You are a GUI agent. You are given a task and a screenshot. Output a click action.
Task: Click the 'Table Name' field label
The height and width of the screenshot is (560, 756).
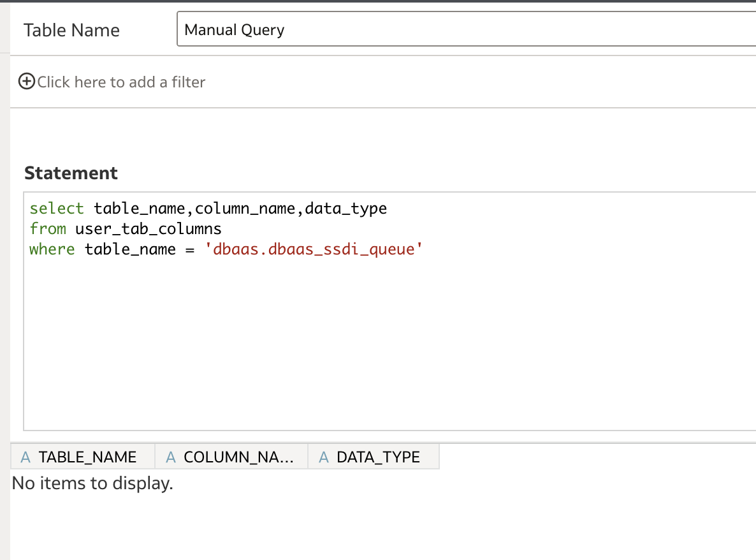[71, 31]
